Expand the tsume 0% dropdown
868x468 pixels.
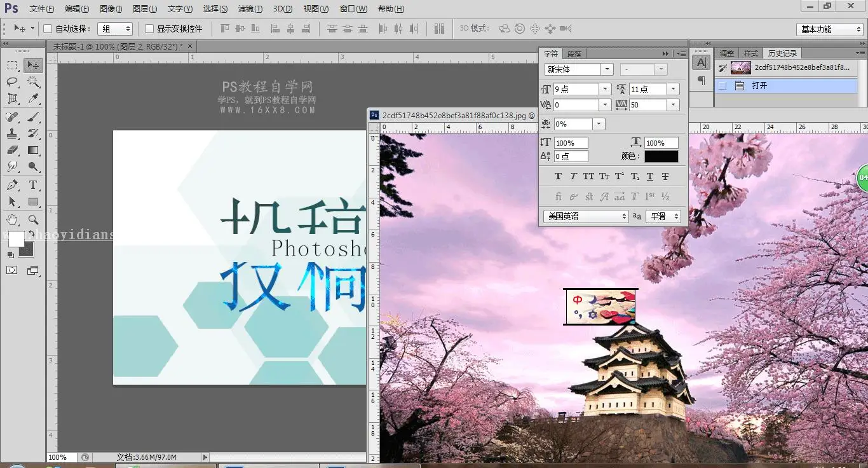tap(599, 124)
